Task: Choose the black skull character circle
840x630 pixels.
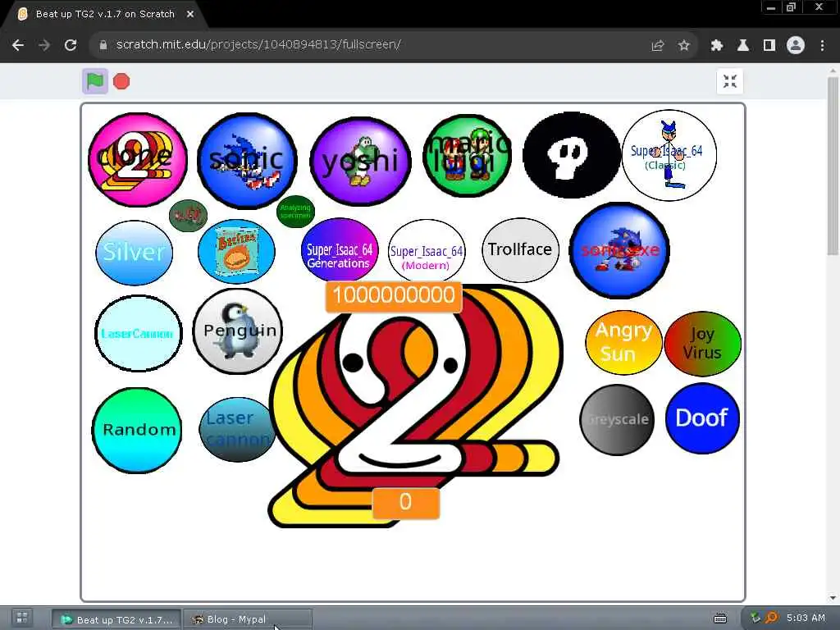Action: point(571,155)
